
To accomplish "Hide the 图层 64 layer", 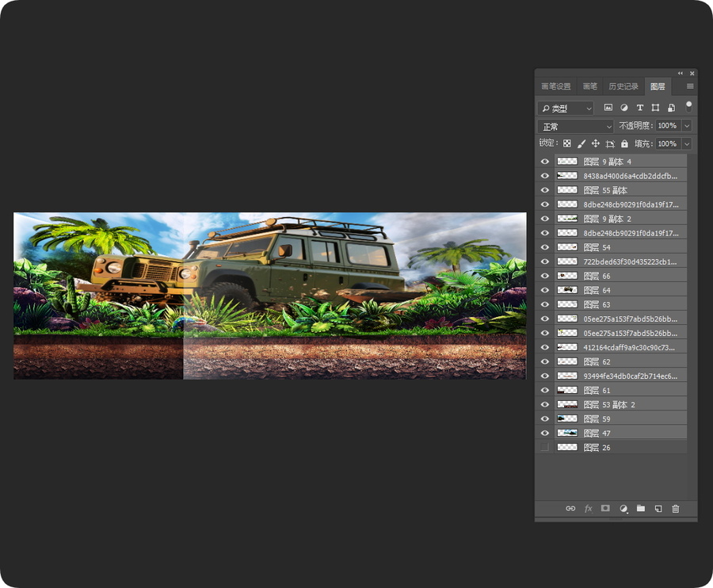I will click(545, 290).
